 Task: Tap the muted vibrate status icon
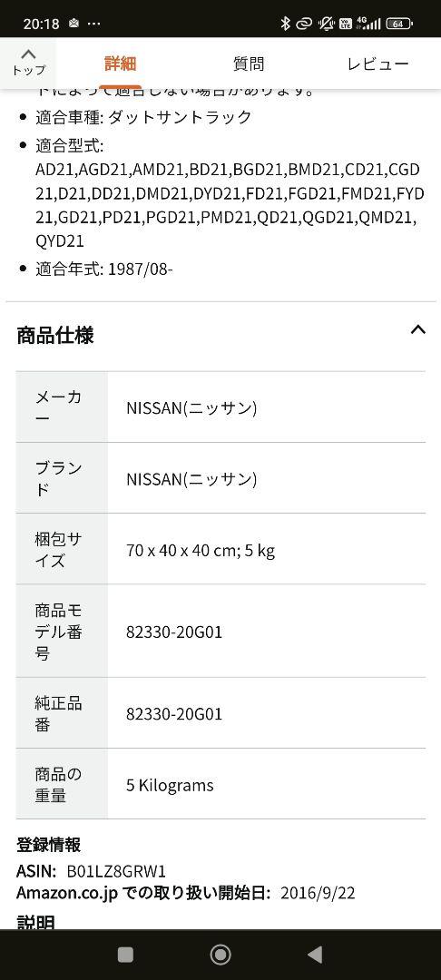pyautogui.click(x=326, y=24)
